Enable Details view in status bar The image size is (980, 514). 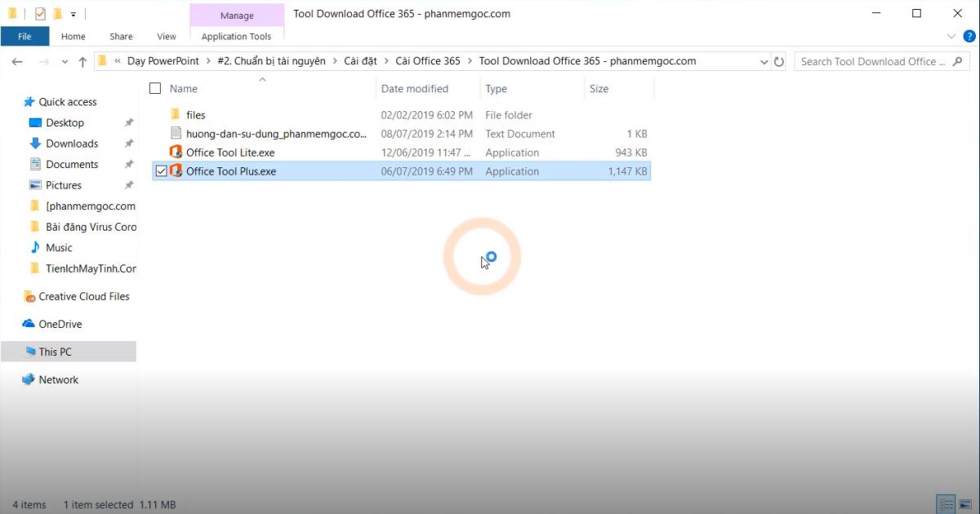(946, 504)
